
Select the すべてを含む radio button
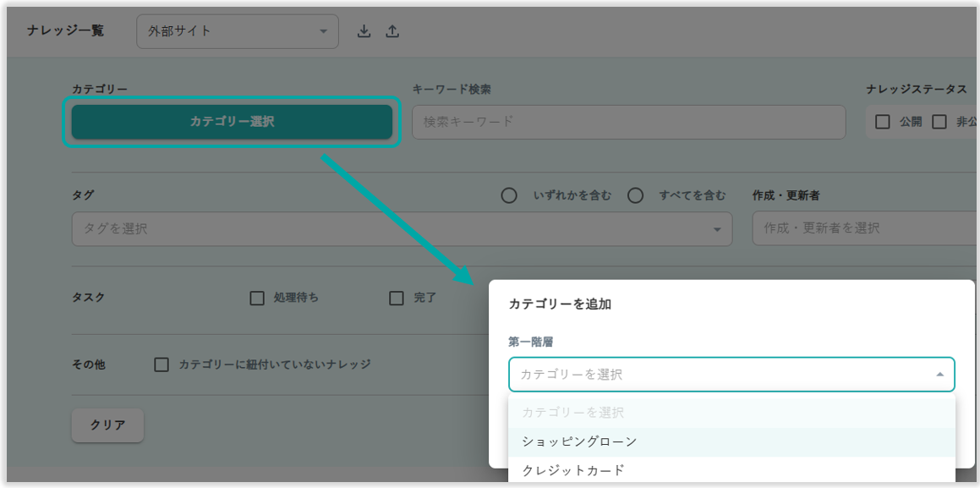click(636, 195)
